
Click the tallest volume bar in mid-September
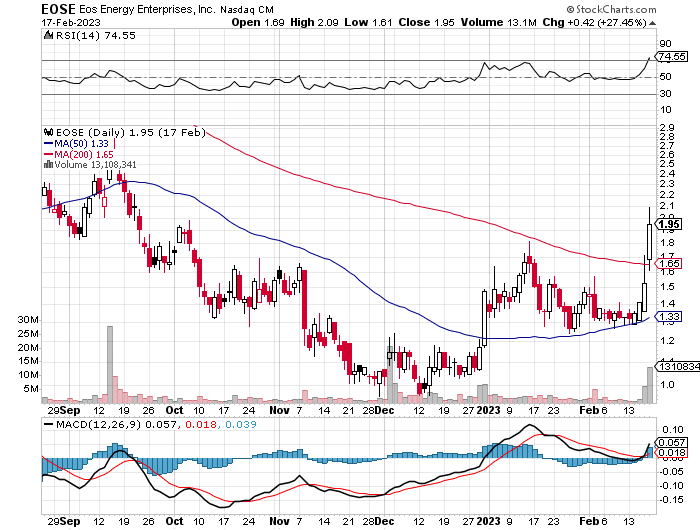(x=110, y=364)
